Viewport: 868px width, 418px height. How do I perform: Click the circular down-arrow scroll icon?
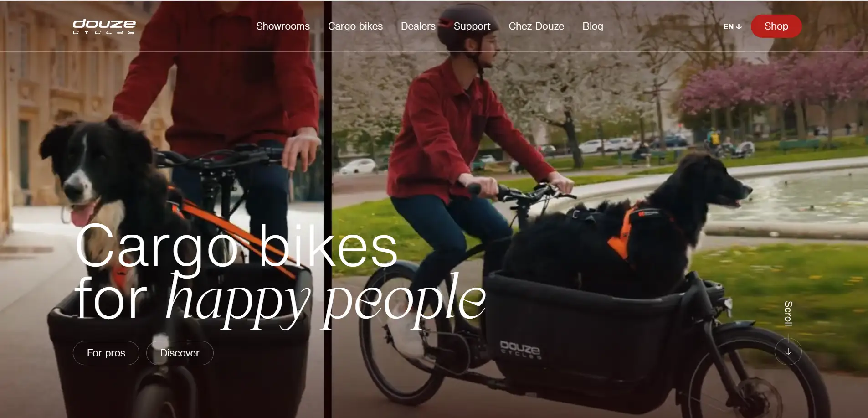click(788, 351)
